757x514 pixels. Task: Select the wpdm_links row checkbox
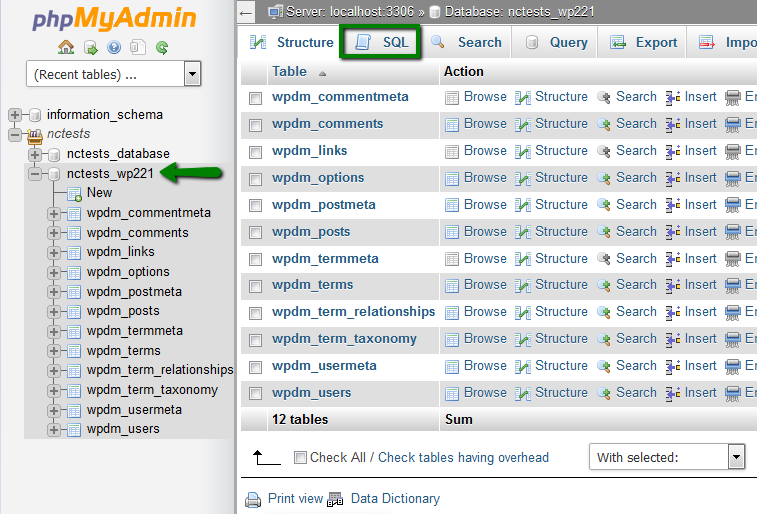[255, 153]
